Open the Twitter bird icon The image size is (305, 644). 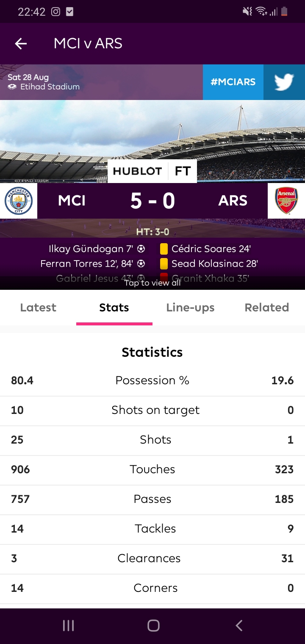[x=284, y=82]
